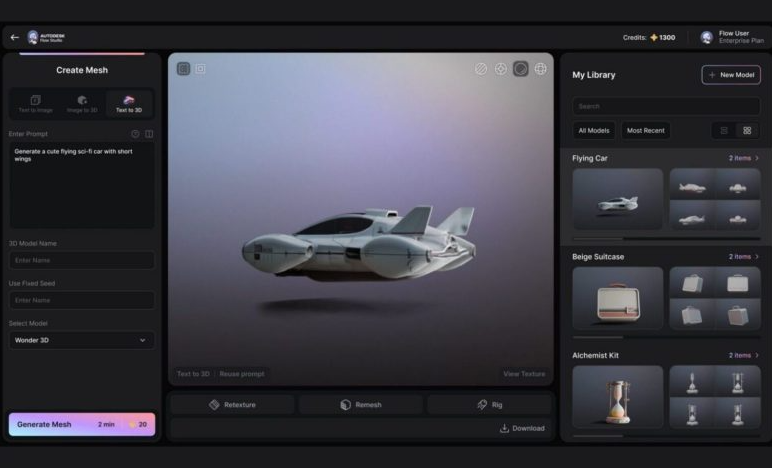Click the flying car model in viewport
Screen dimensions: 772x468
click(359, 244)
